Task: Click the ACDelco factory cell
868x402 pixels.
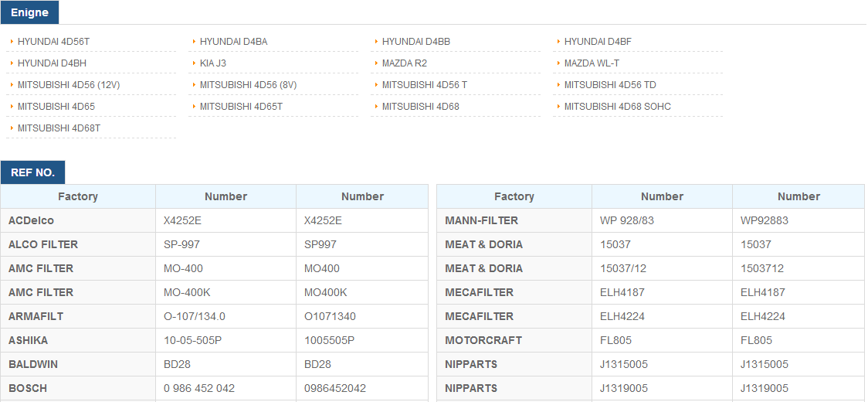Action: (x=31, y=221)
